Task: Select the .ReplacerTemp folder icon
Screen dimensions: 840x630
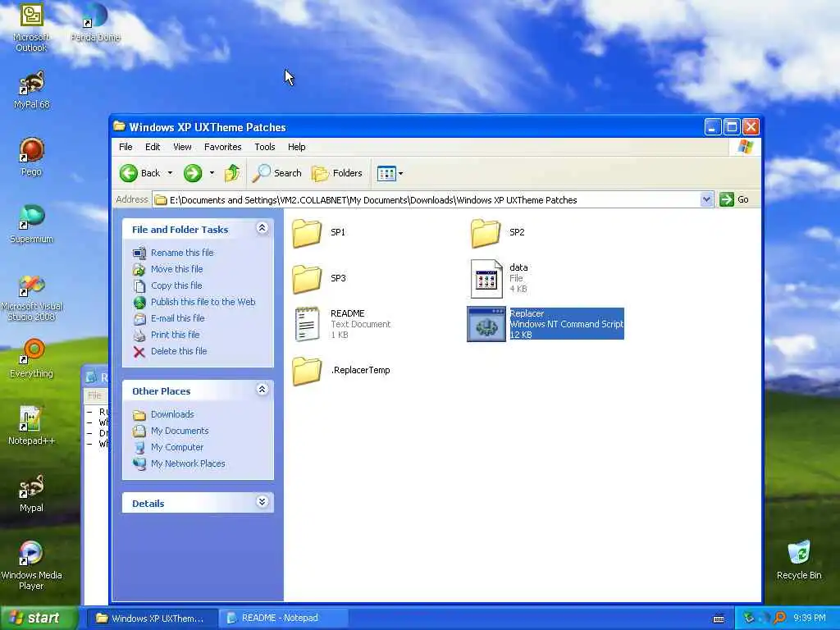Action: [x=307, y=372]
